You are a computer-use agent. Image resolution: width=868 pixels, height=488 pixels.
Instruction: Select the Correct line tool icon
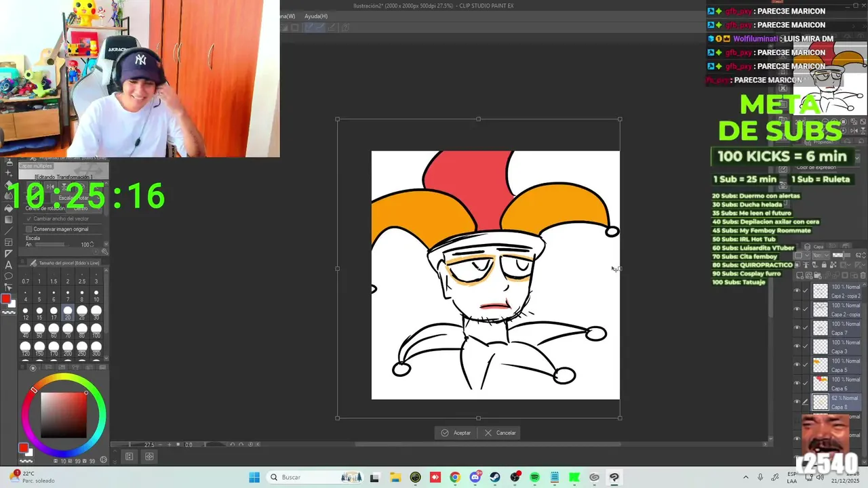8,287
